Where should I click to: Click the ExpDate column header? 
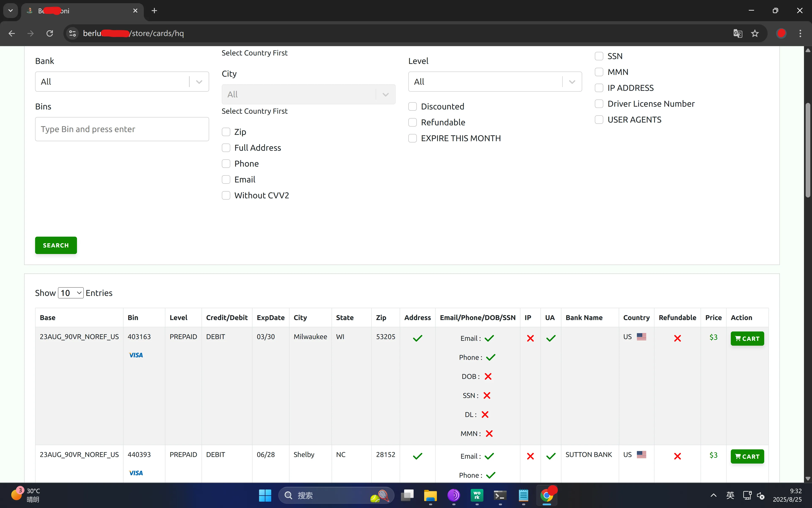(271, 317)
